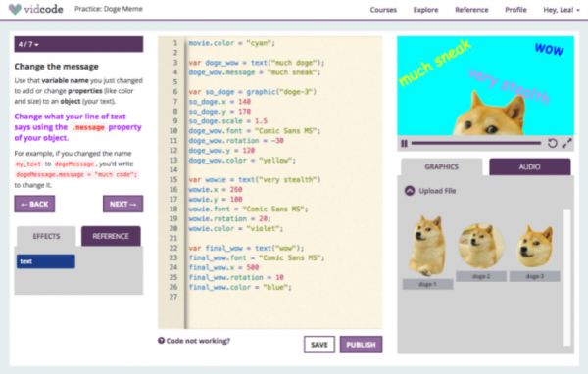The height and width of the screenshot is (374, 588).
Task: Click the Next button
Action: click(x=123, y=204)
